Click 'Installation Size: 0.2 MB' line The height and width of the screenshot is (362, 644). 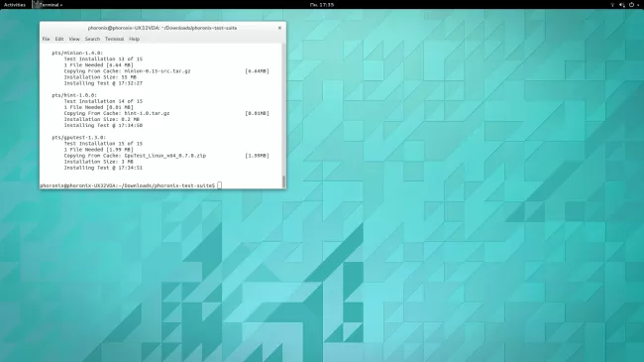pyautogui.click(x=101, y=119)
